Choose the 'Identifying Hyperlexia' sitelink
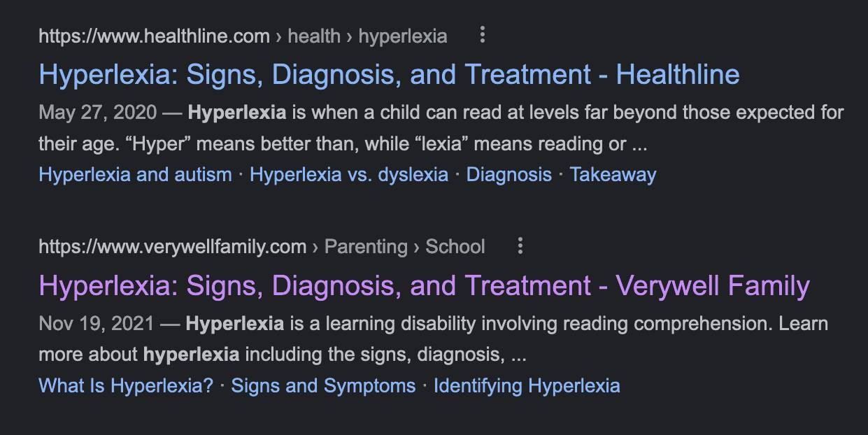 click(x=527, y=385)
